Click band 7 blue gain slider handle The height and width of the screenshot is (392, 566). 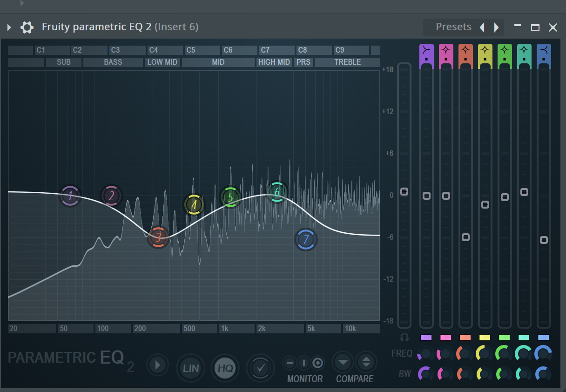pyautogui.click(x=544, y=240)
